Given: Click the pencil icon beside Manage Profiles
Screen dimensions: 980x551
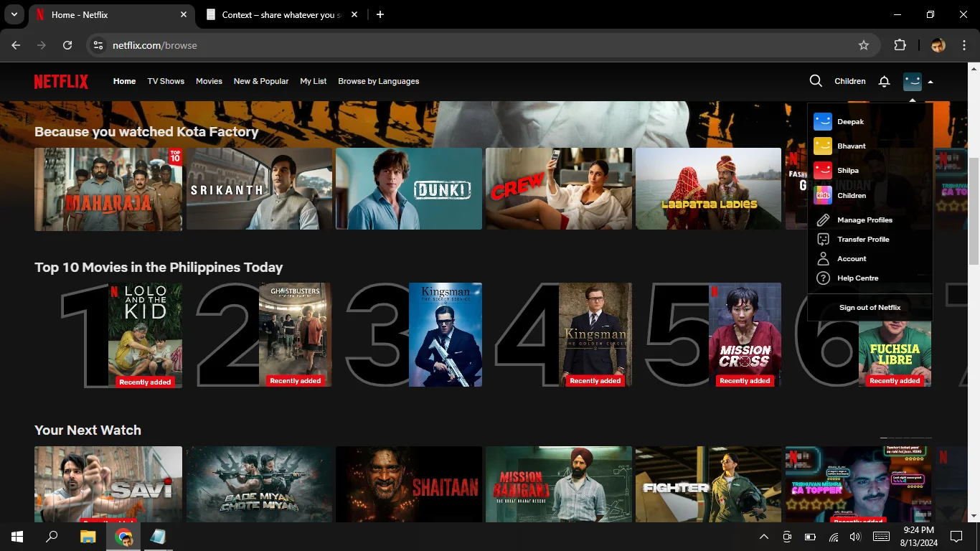Looking at the screenshot, I should click(824, 220).
